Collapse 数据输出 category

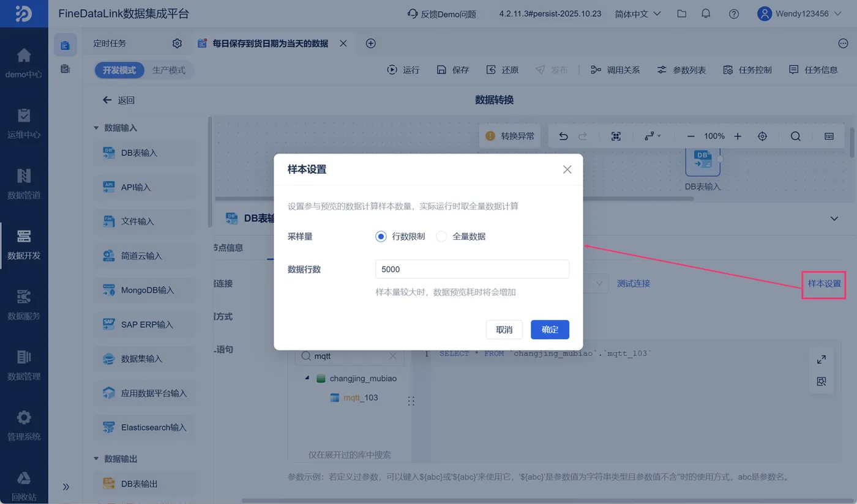(x=96, y=459)
